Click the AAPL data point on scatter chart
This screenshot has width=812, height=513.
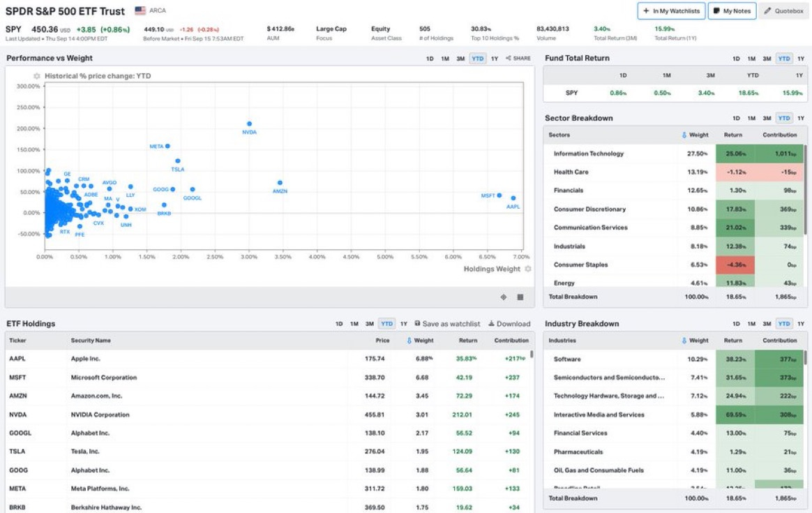(x=513, y=198)
